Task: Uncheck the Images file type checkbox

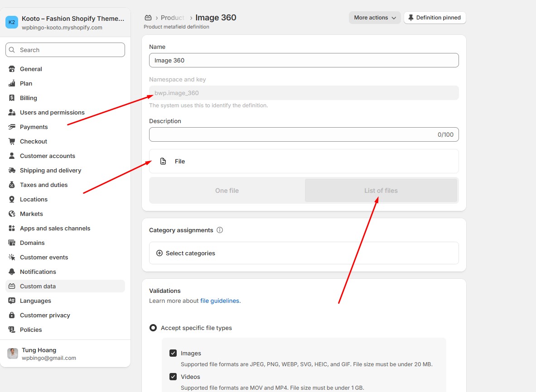Action: (x=173, y=353)
